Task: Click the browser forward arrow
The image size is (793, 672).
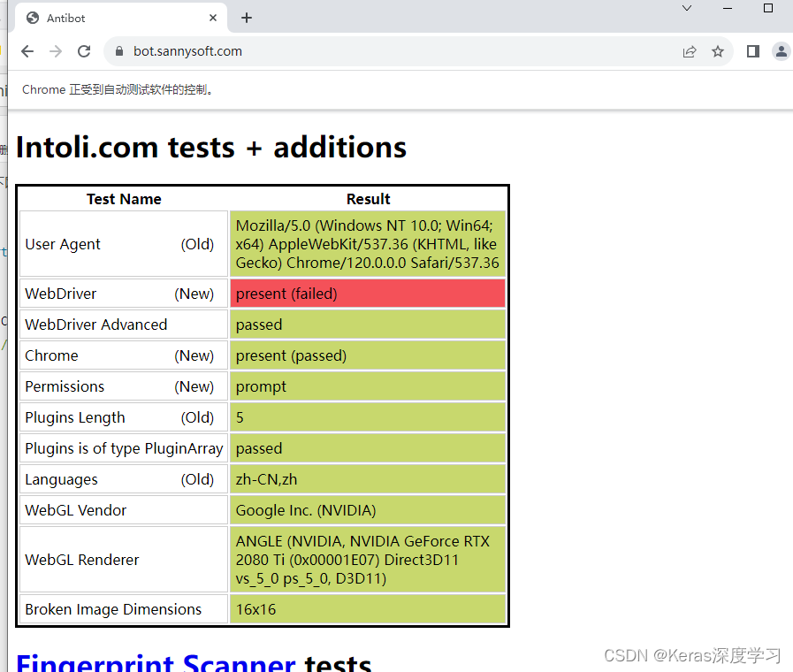Action: (56, 51)
